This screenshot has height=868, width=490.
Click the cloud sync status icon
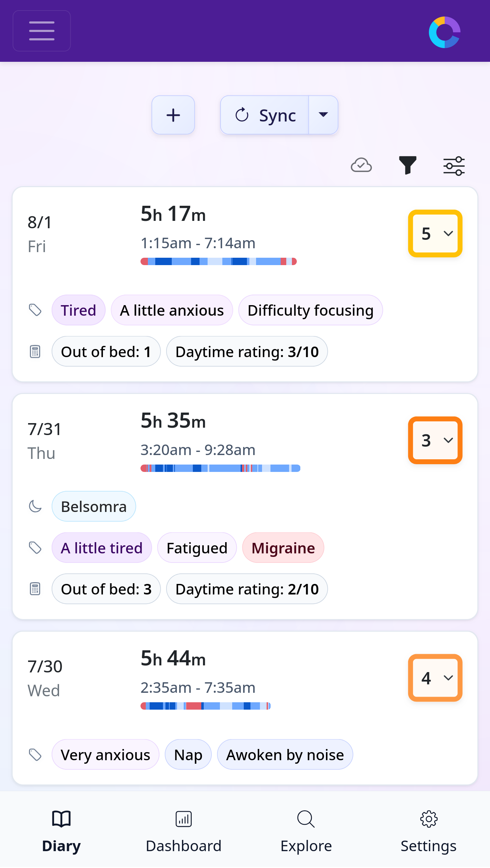(x=361, y=165)
